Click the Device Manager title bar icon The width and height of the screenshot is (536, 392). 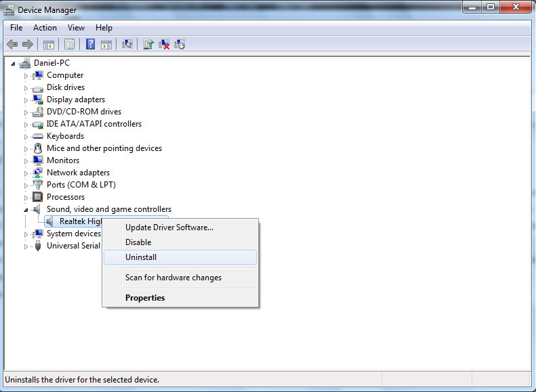(9, 10)
